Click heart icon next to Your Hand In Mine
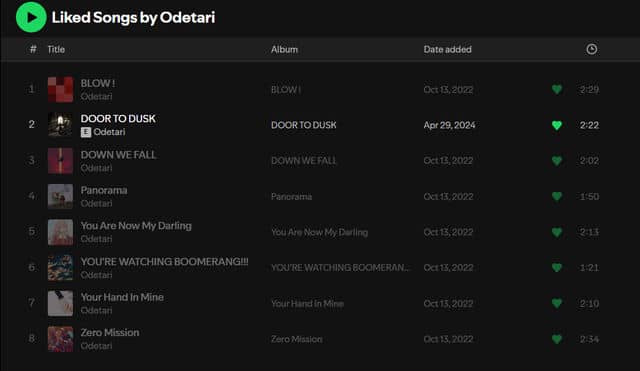 click(x=557, y=303)
